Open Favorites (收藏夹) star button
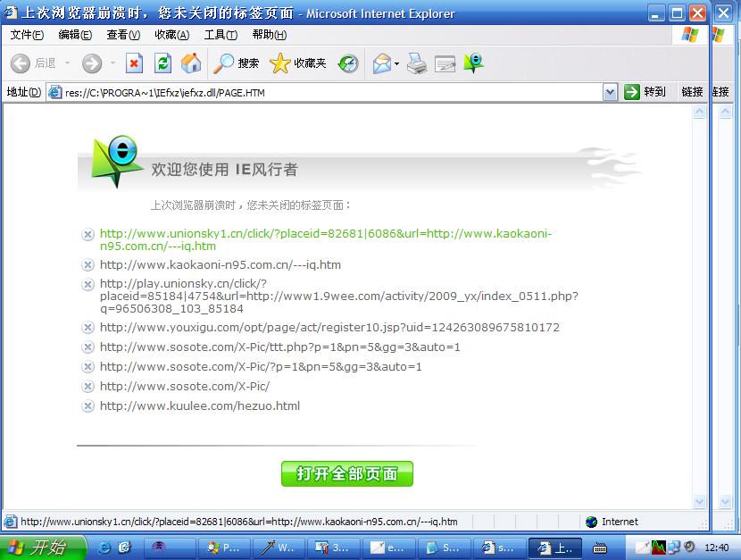The width and height of the screenshot is (741, 560). [298, 63]
